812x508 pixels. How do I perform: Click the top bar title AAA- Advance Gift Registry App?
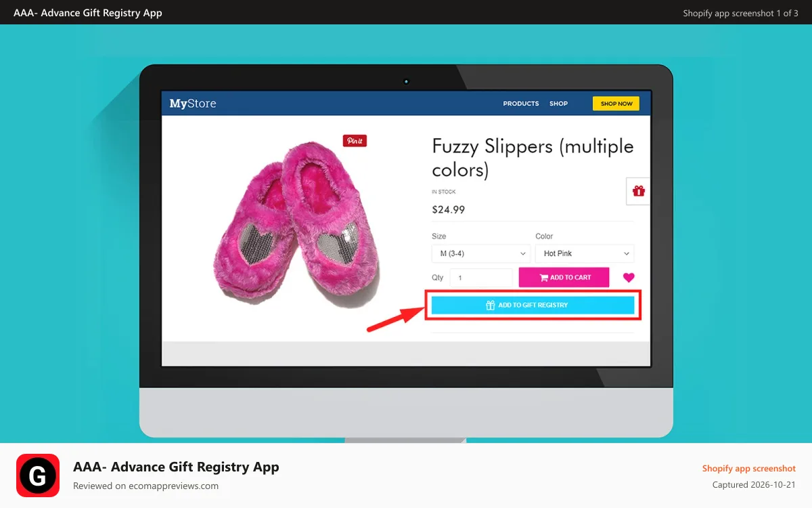point(88,13)
